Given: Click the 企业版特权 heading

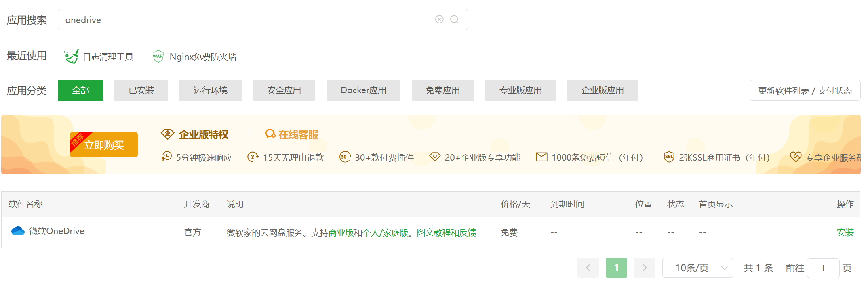Looking at the screenshot, I should pyautogui.click(x=204, y=134).
